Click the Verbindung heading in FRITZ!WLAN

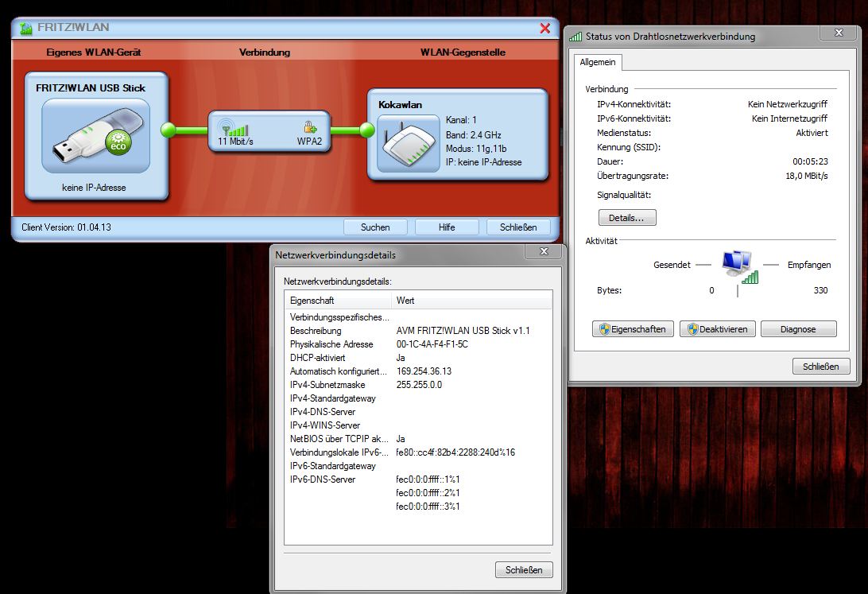coord(265,52)
